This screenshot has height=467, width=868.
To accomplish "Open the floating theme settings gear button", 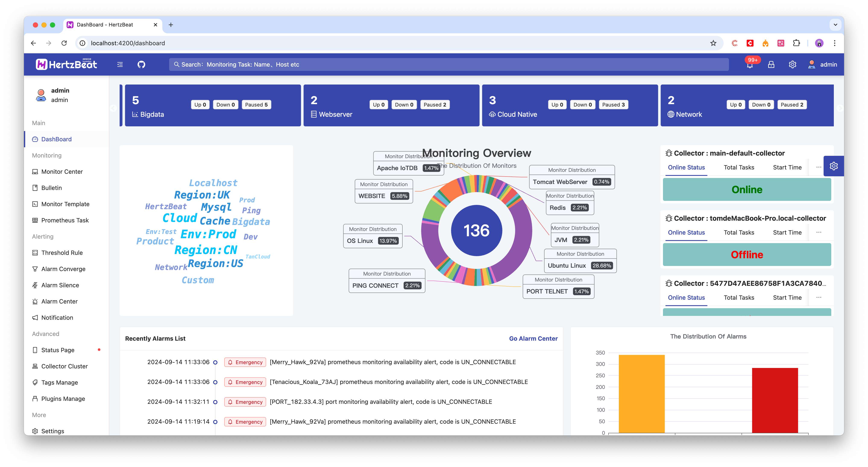I will pos(833,166).
